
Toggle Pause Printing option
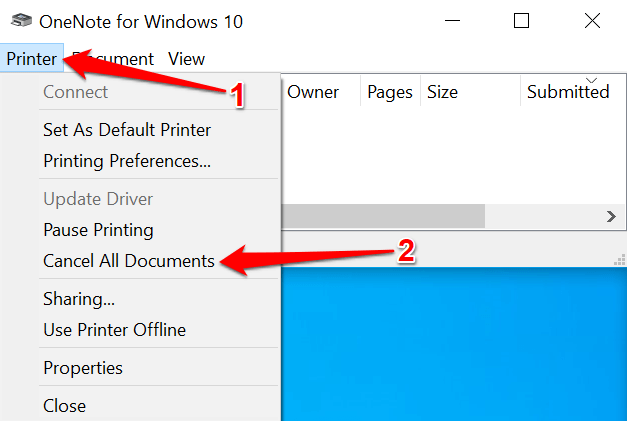pyautogui.click(x=98, y=230)
